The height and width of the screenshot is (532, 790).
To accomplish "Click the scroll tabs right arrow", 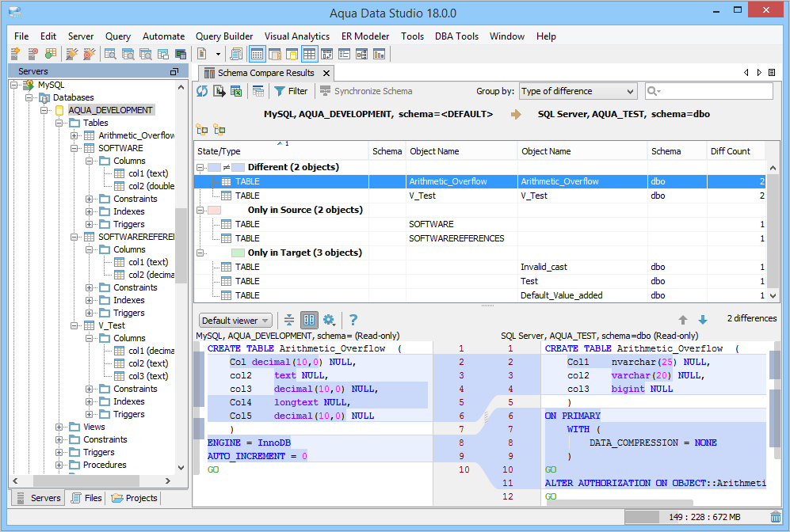I will pos(759,73).
